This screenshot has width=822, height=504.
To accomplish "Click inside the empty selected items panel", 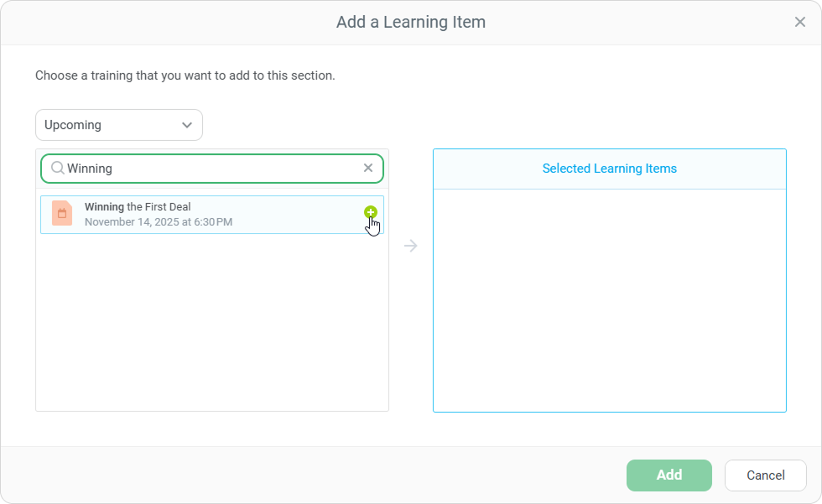I will click(x=609, y=302).
